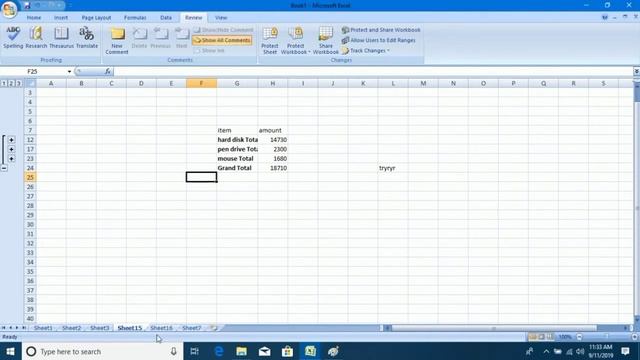Screen dimensions: 640x360
Task: Click the Windows search box
Action: click(x=102, y=351)
